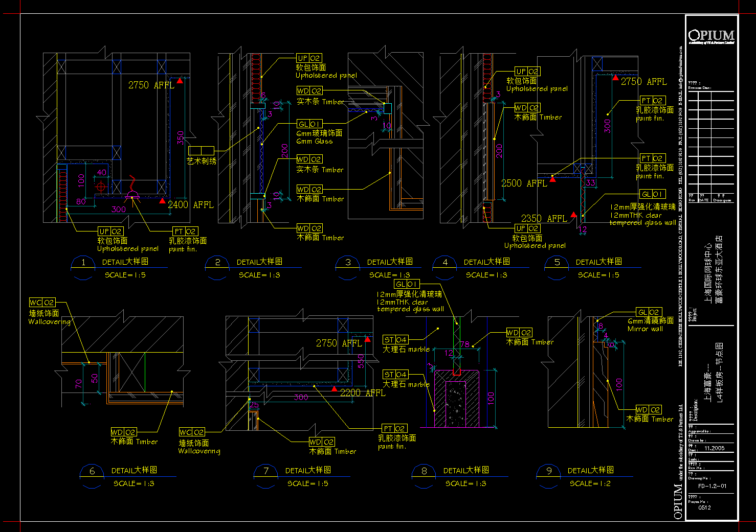Image resolution: width=756 pixels, height=532 pixels.
Task: Click the GL 02 mirror wall material tag
Action: 649,312
